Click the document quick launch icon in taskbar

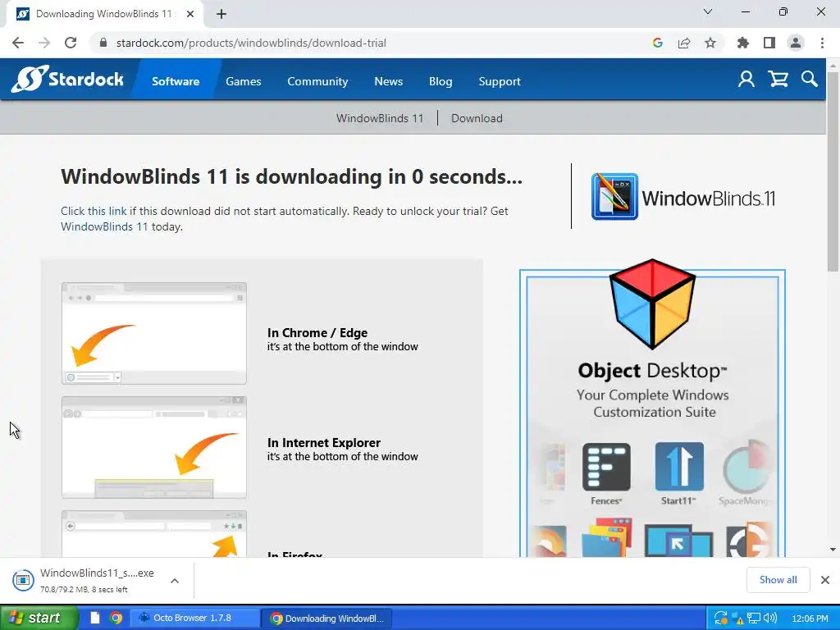tap(95, 618)
